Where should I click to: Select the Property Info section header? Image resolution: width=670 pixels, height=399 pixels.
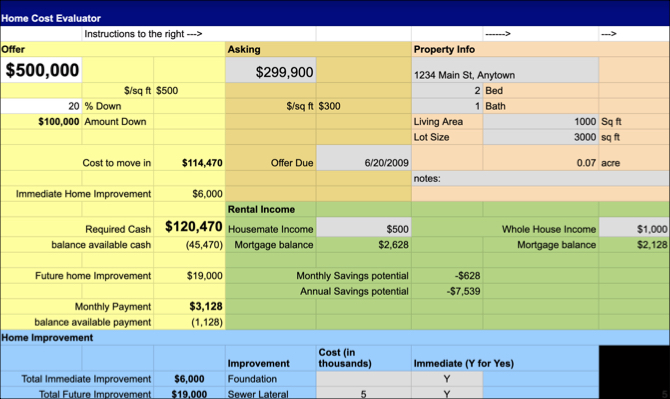444,49
